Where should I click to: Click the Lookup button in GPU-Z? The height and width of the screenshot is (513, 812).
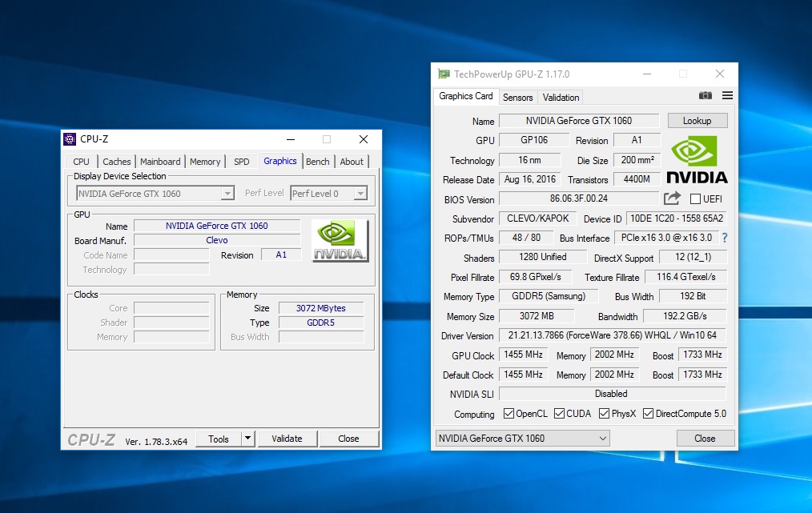(697, 121)
